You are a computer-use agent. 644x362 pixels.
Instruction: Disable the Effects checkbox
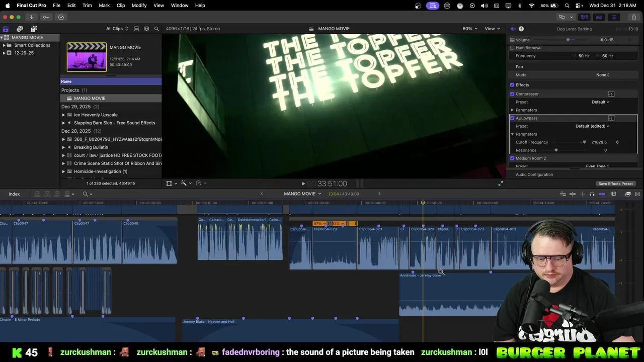(512, 85)
